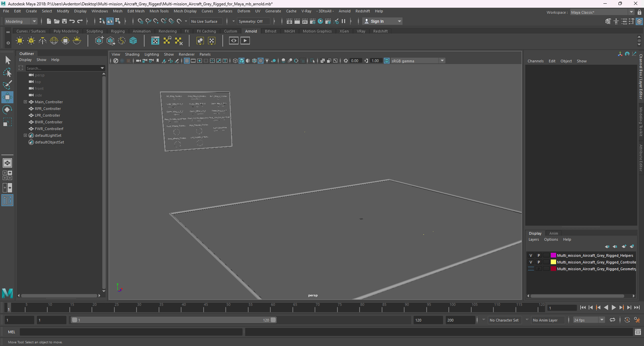Click magenta color swatch of Helpers layer
This screenshot has height=346, width=644.
click(553, 255)
